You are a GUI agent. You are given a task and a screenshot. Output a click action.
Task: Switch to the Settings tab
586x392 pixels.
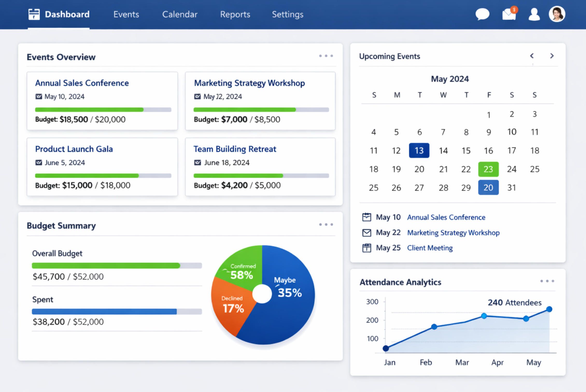[287, 14]
